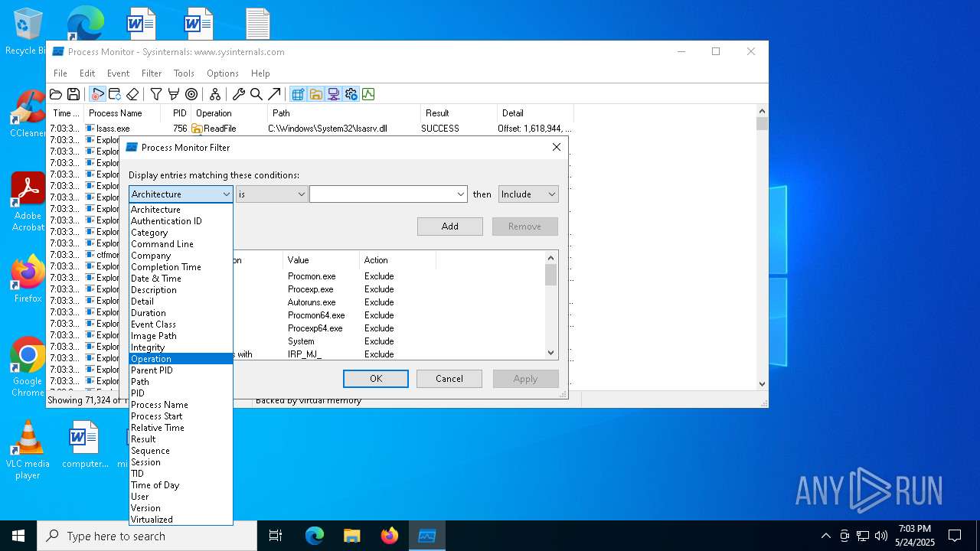
Task: Click the Detail column header
Action: (x=534, y=113)
